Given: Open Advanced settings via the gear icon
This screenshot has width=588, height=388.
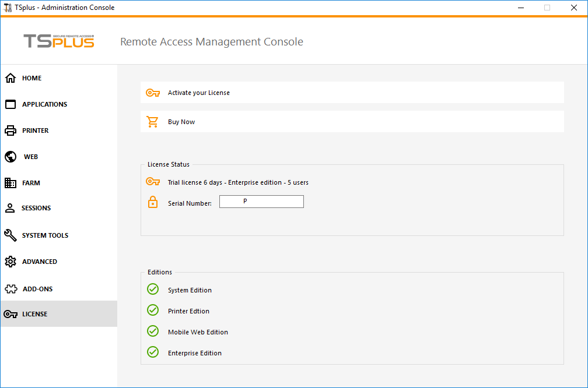Looking at the screenshot, I should point(10,261).
